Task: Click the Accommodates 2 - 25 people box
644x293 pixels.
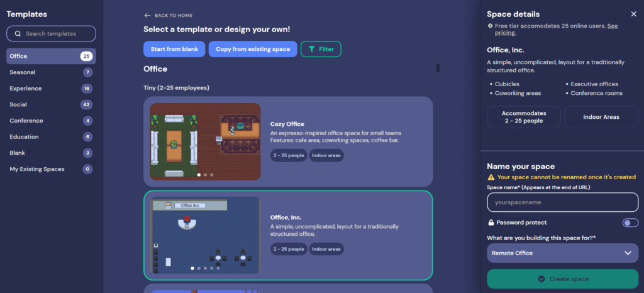Action: click(524, 117)
